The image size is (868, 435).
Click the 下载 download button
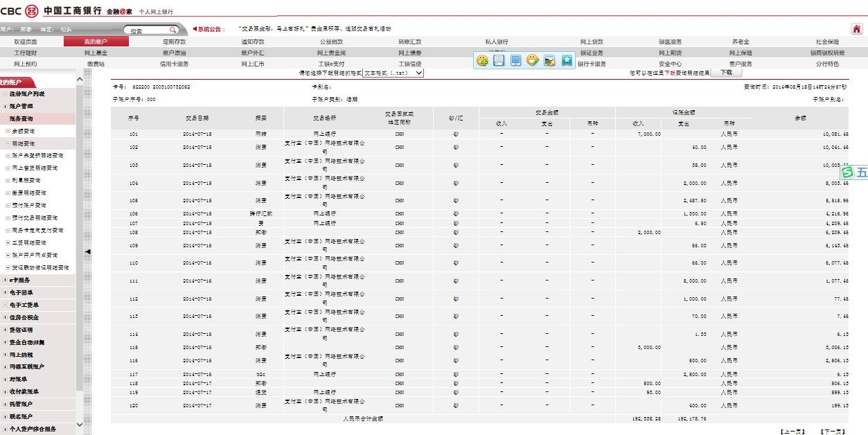pyautogui.click(x=726, y=72)
